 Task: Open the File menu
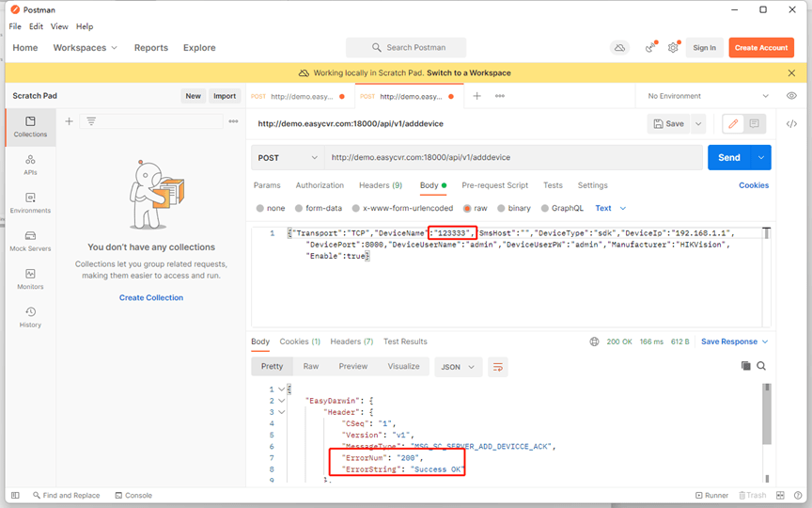point(15,26)
